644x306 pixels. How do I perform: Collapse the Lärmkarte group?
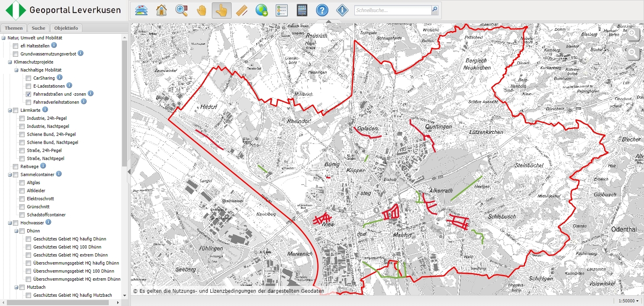[x=10, y=110]
